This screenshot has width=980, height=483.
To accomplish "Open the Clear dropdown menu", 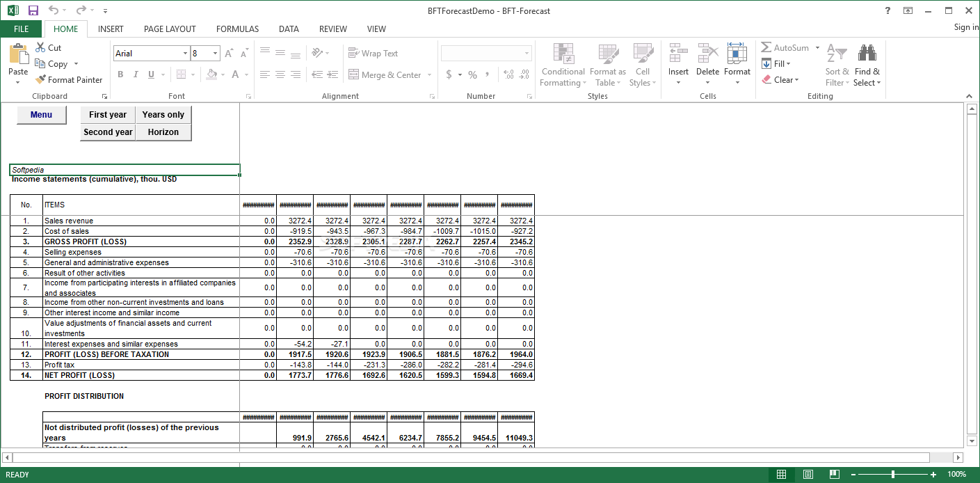I will [x=780, y=79].
